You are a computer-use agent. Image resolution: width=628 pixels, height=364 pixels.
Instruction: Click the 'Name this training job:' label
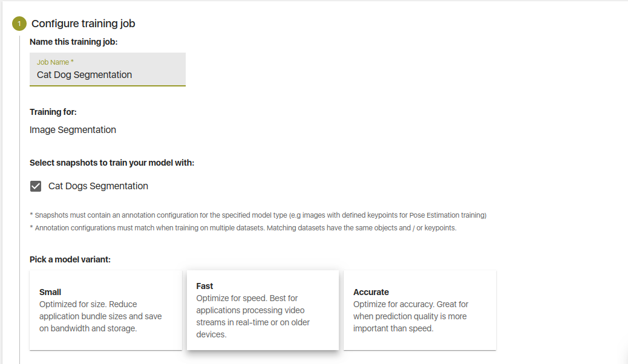(73, 42)
